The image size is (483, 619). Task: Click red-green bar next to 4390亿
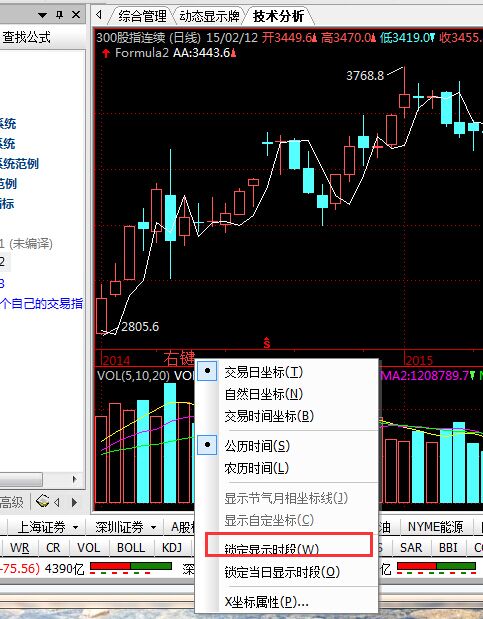click(131, 567)
